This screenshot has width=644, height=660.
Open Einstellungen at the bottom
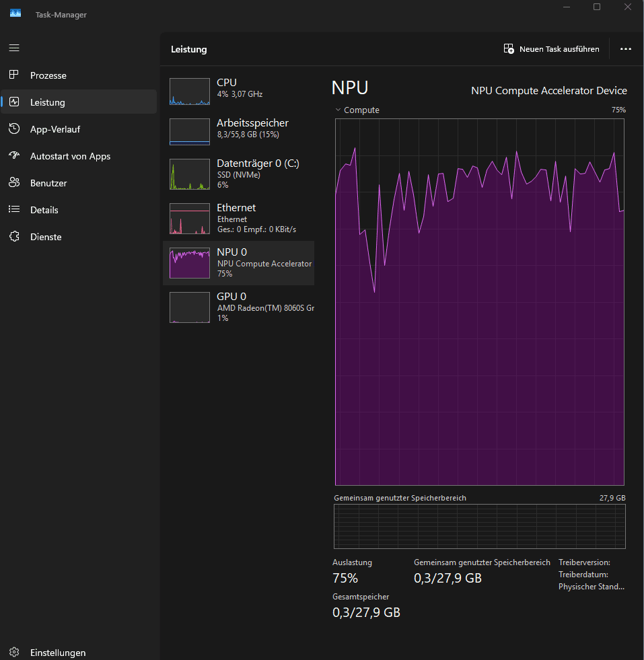point(58,653)
